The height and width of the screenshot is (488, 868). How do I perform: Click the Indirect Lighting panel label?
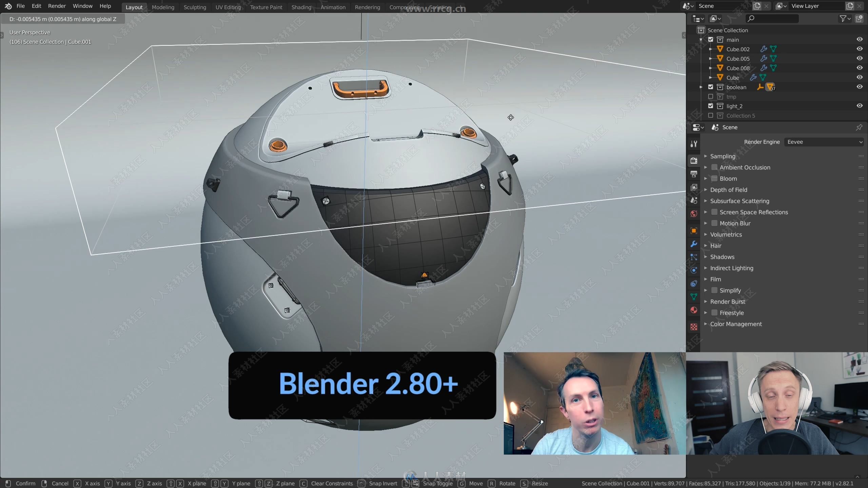coord(732,268)
